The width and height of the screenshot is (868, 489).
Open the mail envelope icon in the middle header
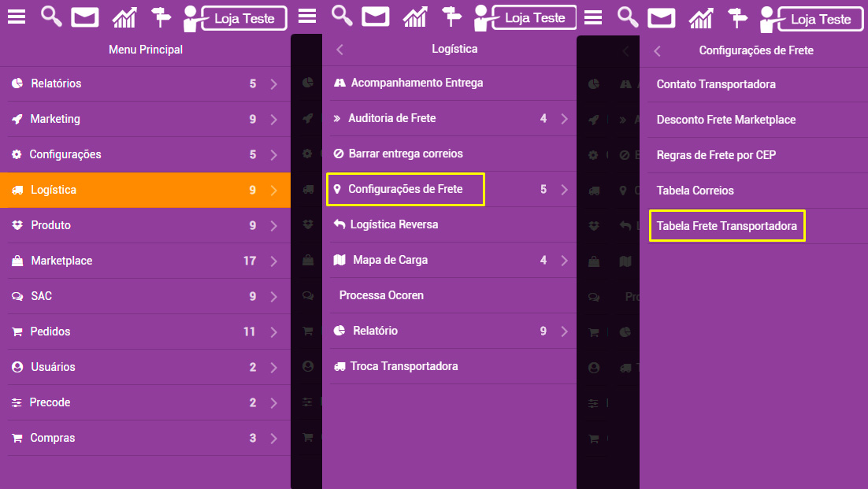tap(376, 17)
